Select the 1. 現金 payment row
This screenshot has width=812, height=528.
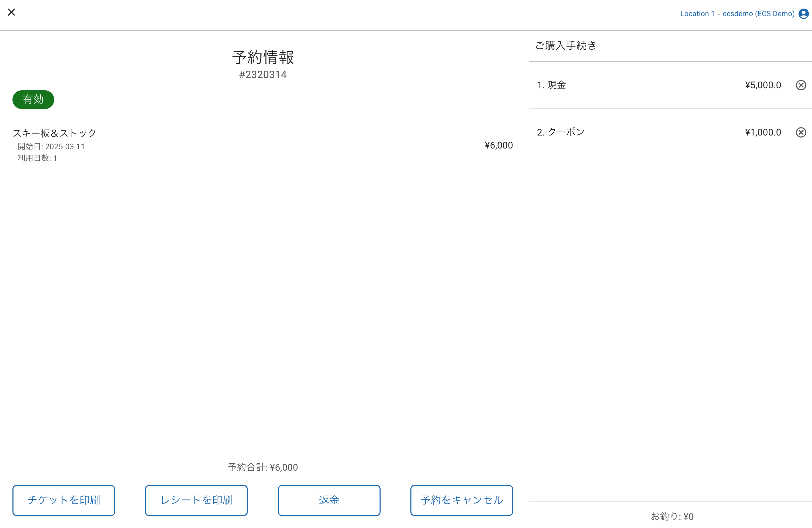551,85
